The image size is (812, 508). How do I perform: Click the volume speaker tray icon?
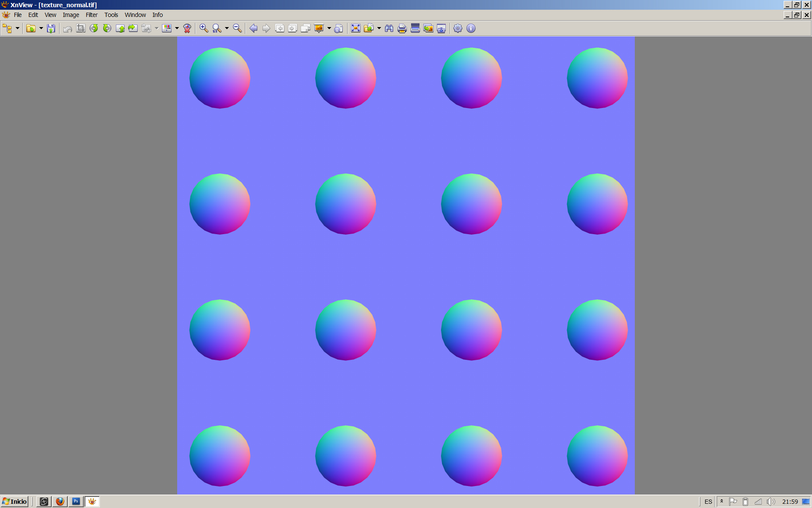click(x=771, y=502)
